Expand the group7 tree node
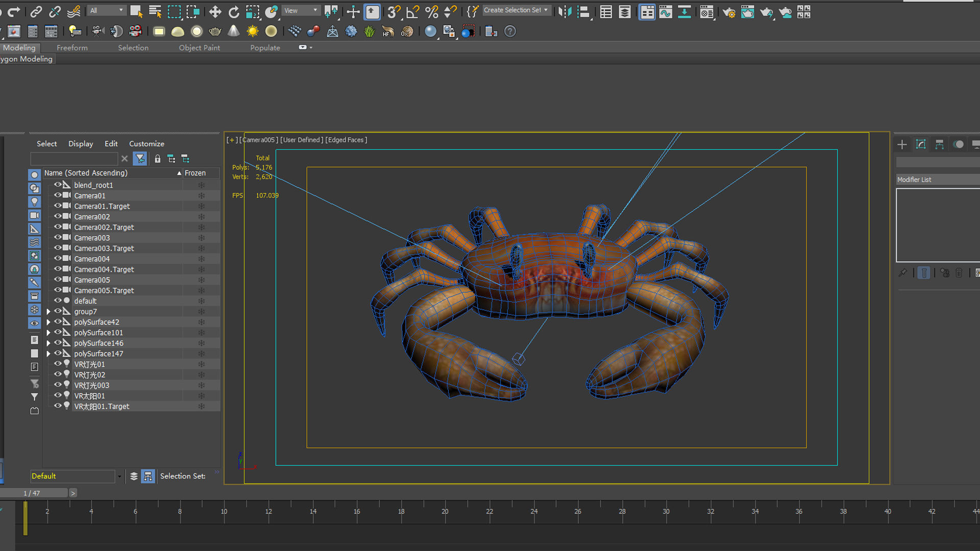 coord(48,312)
